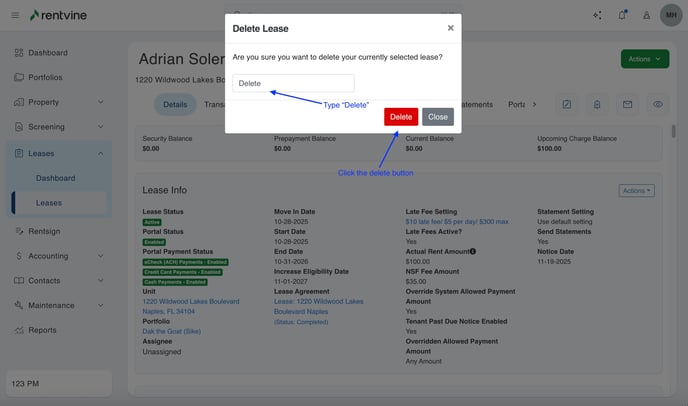Image resolution: width=688 pixels, height=406 pixels.
Task: Click the Actual Rent Amount info icon
Action: (473, 251)
